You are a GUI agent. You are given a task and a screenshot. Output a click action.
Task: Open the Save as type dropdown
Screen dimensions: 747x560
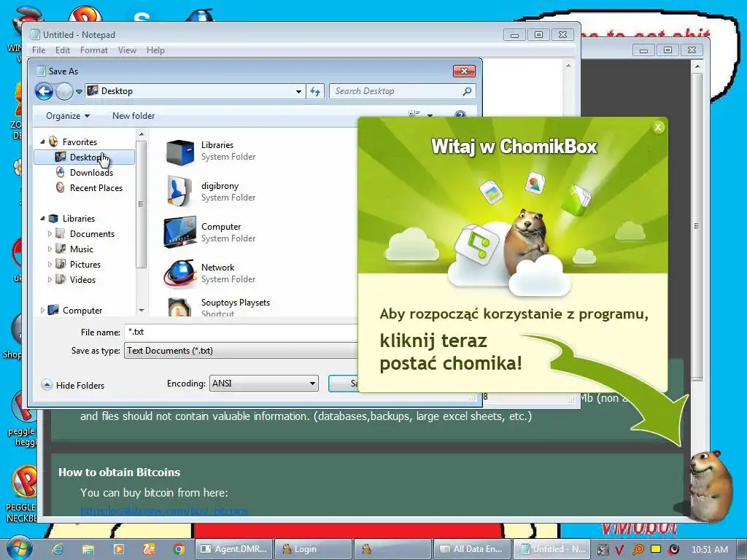[x=241, y=351]
